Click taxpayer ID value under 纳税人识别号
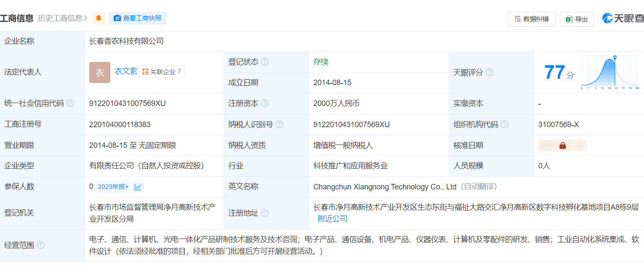 tap(352, 125)
